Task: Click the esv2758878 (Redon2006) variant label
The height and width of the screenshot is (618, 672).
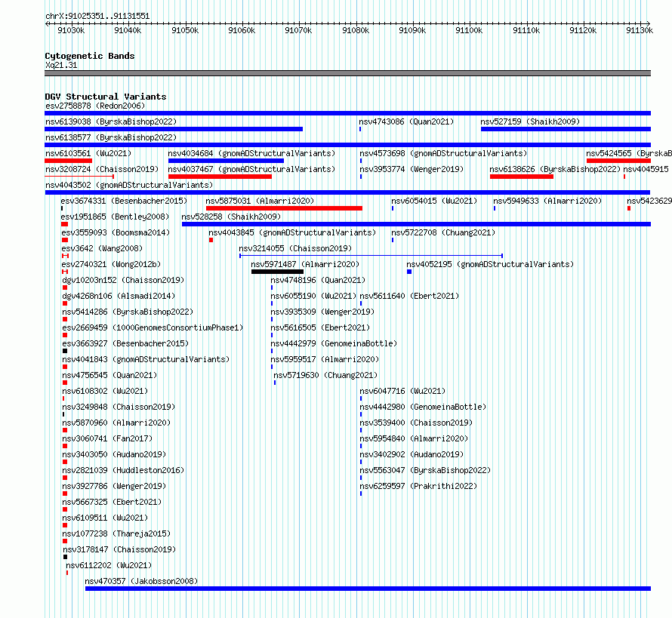Action: pos(95,106)
